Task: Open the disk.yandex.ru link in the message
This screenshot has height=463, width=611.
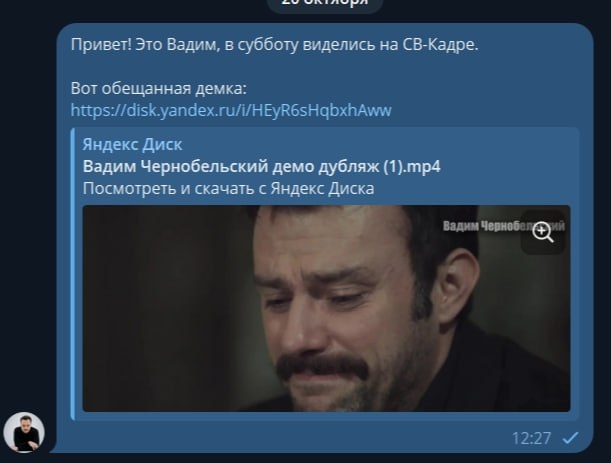Action: tap(231, 110)
